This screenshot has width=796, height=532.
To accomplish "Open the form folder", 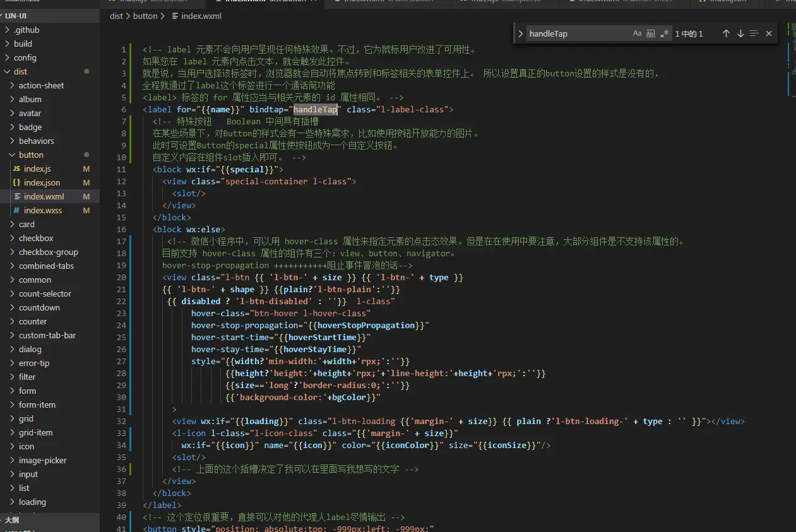I will pyautogui.click(x=50, y=391).
